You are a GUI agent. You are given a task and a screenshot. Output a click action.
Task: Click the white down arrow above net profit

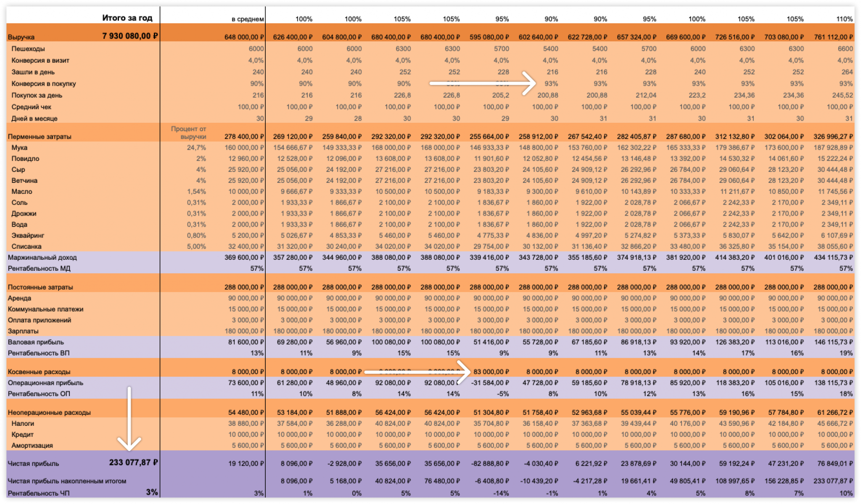[x=129, y=418]
